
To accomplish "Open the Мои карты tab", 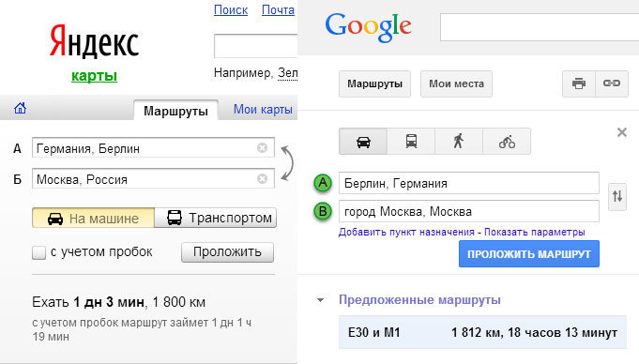I will pos(263,109).
